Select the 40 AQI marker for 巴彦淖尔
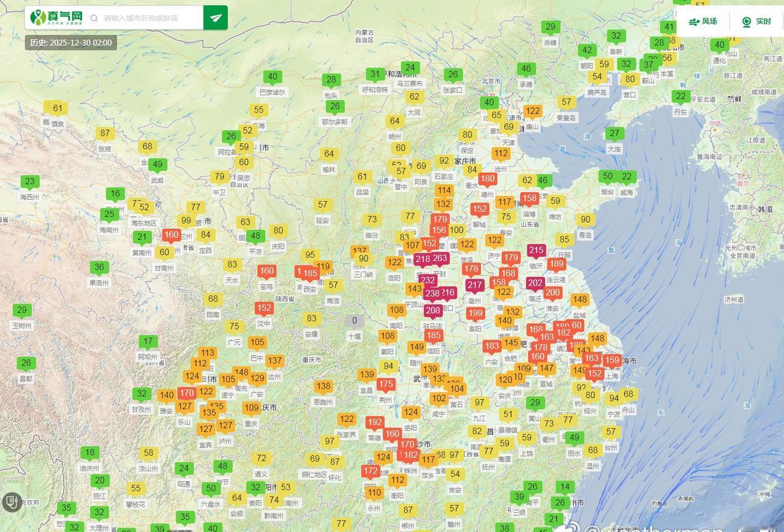Image resolution: width=784 pixels, height=532 pixels. click(x=273, y=77)
